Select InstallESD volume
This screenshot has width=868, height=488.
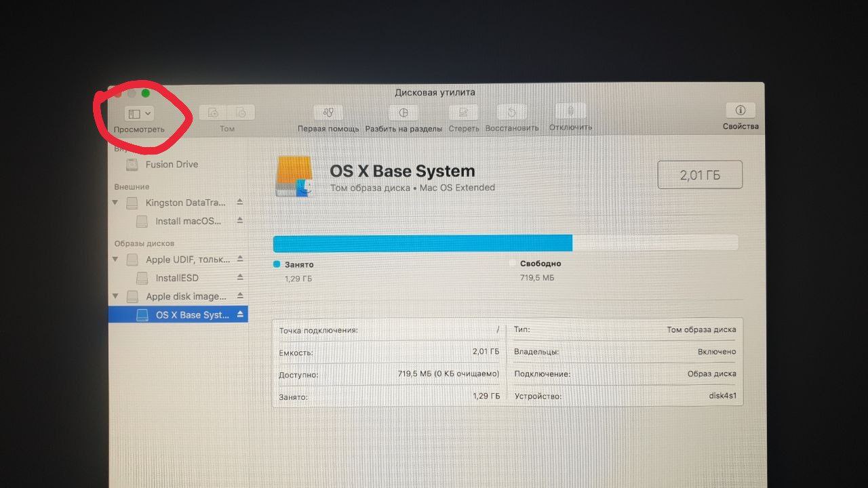178,278
